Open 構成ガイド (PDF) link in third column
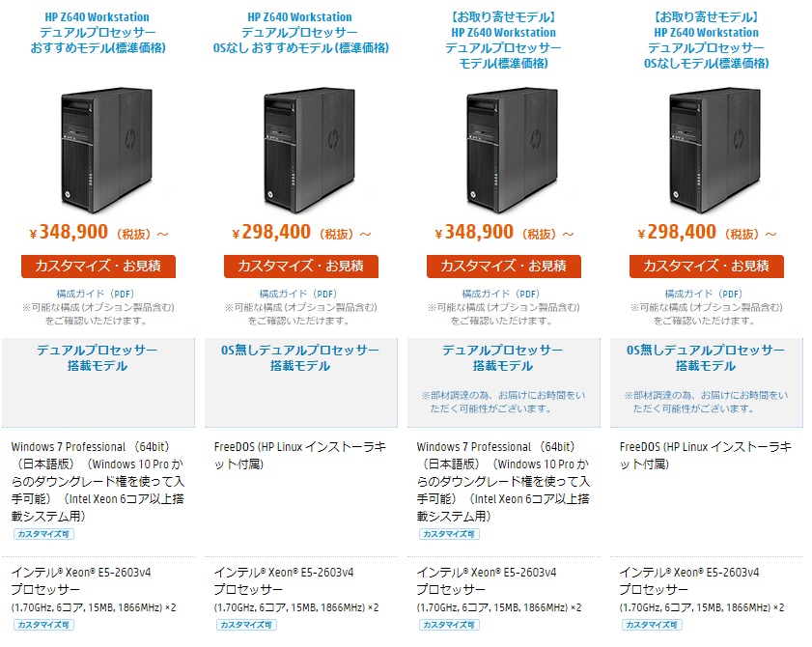The height and width of the screenshot is (647, 812). (501, 294)
